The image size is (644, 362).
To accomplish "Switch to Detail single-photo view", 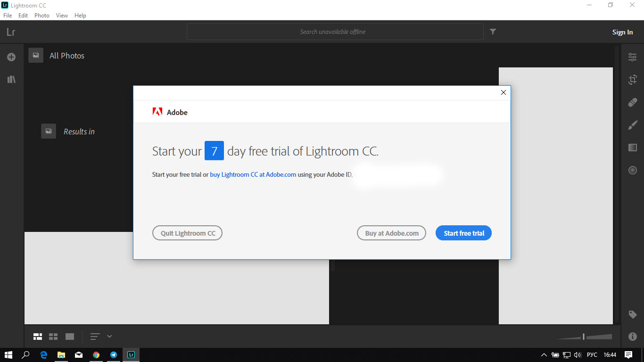I will coord(70,337).
